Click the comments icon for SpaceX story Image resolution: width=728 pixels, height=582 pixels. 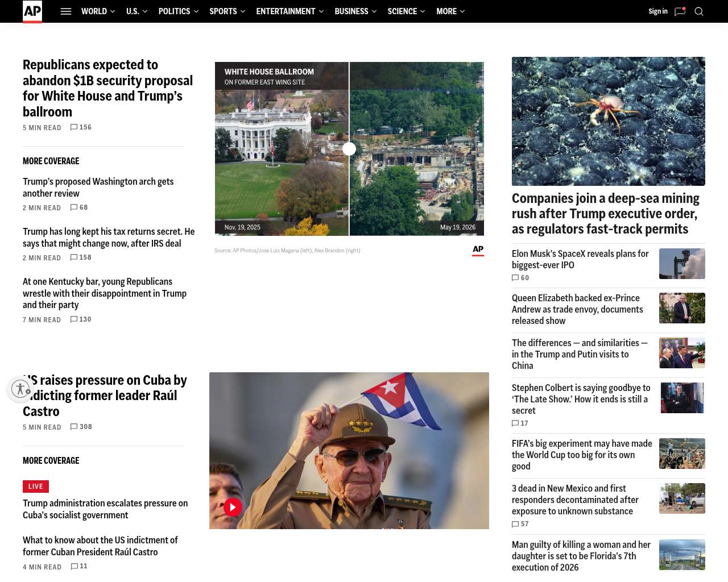(x=515, y=278)
